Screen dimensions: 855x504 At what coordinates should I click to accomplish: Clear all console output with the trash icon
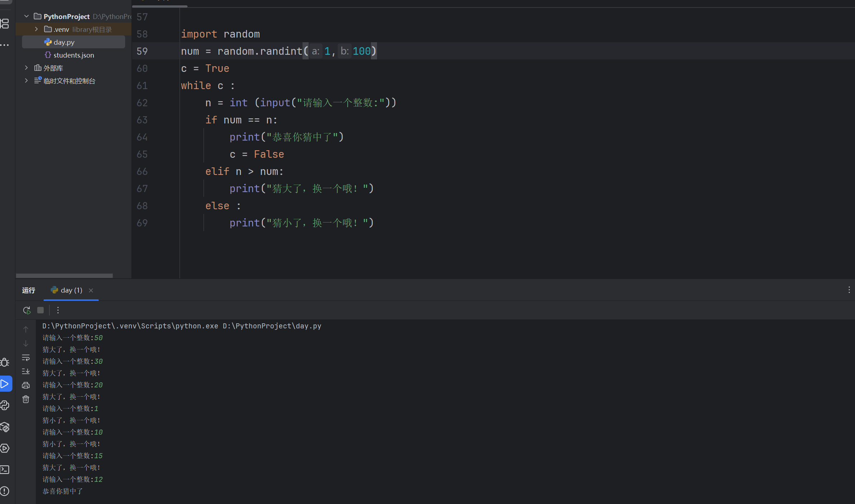[25, 399]
